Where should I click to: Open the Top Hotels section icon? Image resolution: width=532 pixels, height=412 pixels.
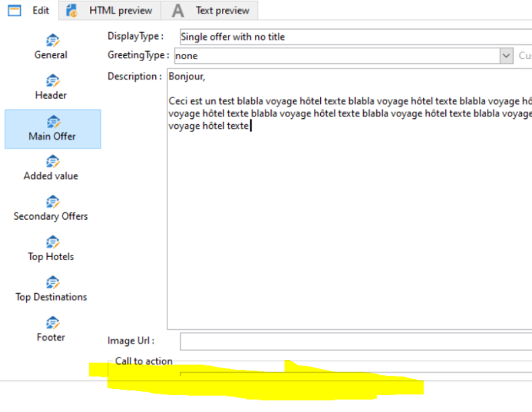52,242
